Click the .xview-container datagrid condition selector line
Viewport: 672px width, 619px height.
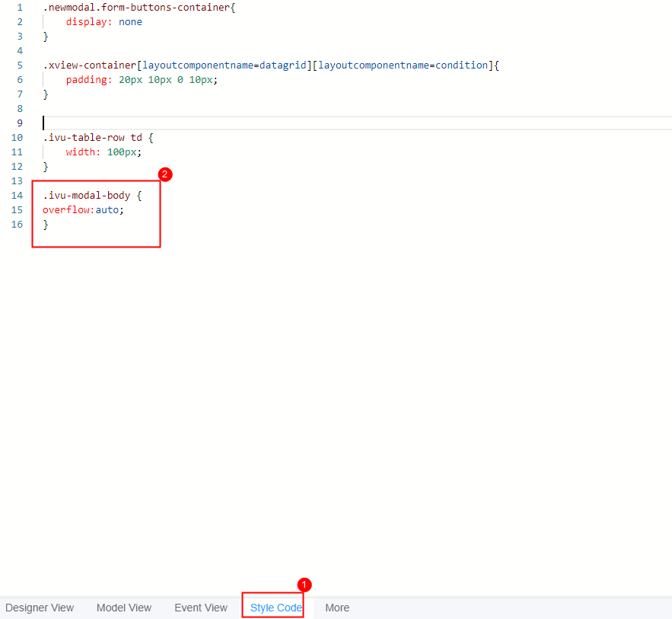[x=271, y=65]
